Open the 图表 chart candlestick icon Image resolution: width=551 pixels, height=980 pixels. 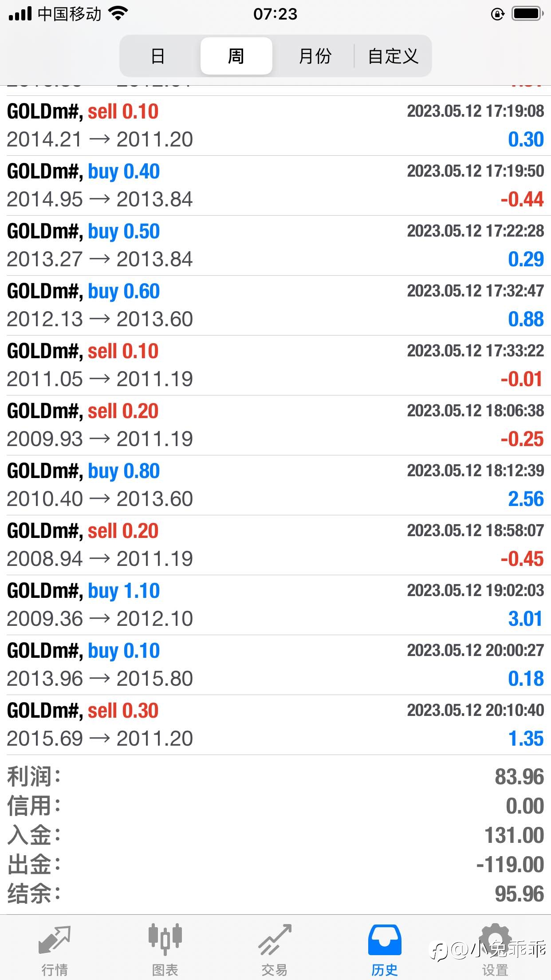pyautogui.click(x=165, y=939)
